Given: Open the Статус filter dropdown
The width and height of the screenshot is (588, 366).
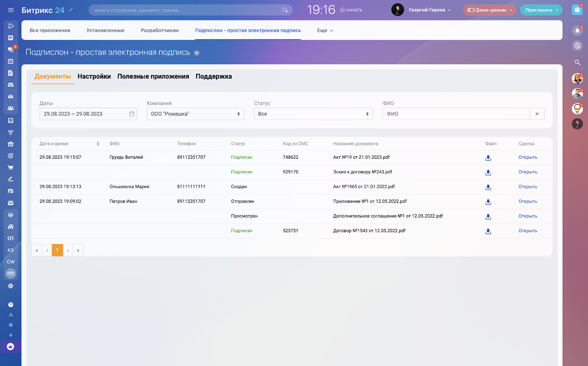Looking at the screenshot, I should (313, 114).
